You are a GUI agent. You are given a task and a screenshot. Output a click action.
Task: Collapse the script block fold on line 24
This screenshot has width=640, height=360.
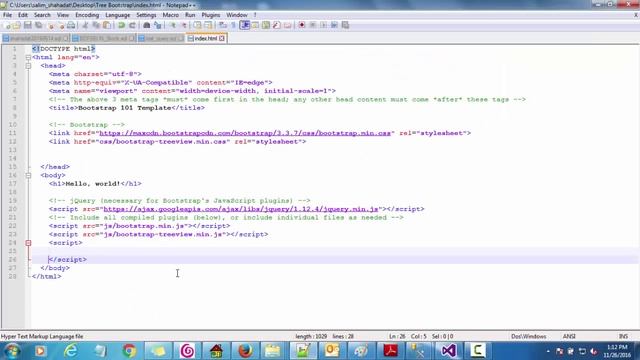[x=28, y=243]
